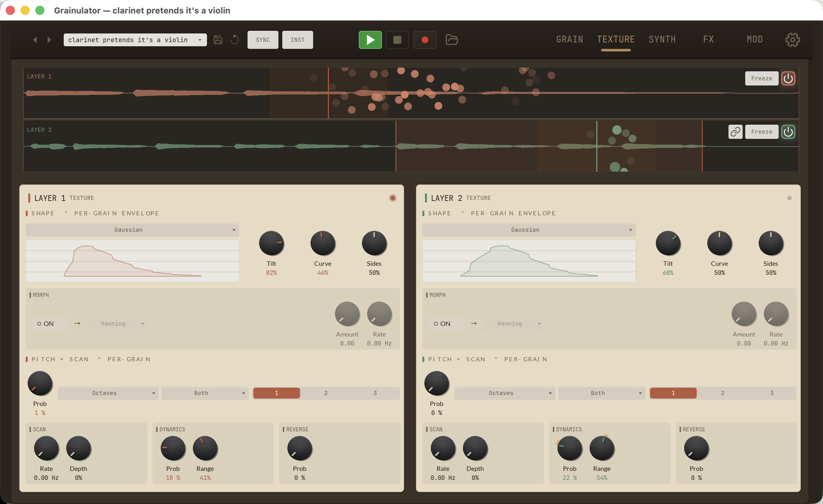The height and width of the screenshot is (504, 823).
Task: Click the Layer 2 link chain icon
Action: (735, 131)
